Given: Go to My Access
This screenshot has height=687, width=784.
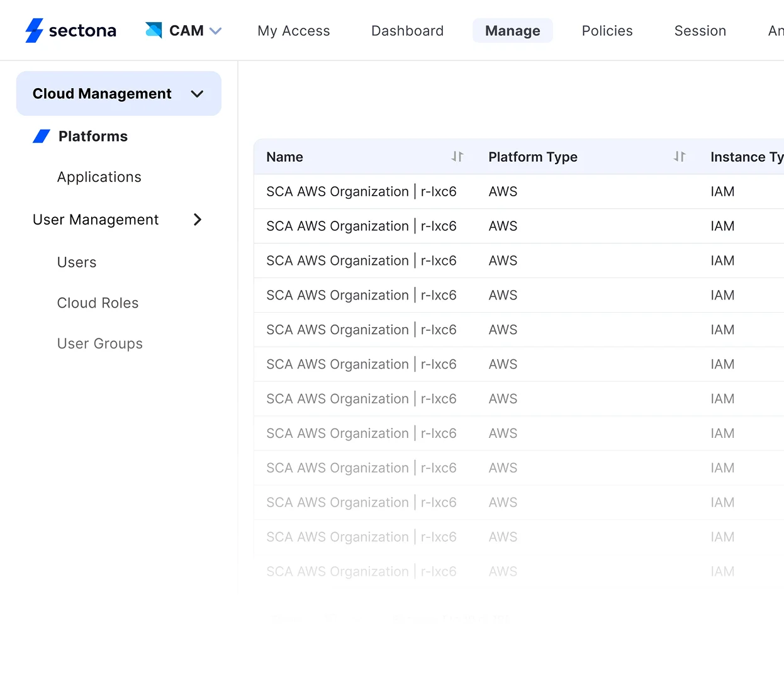Looking at the screenshot, I should point(293,30).
